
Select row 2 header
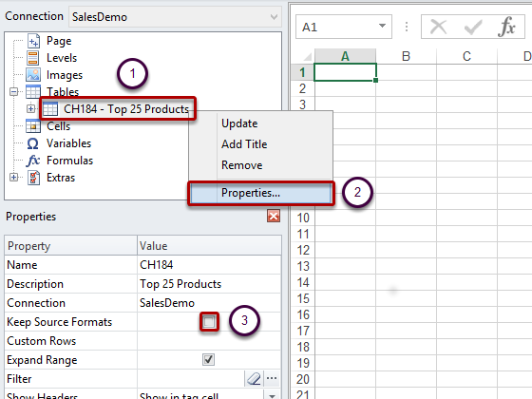tap(303, 88)
